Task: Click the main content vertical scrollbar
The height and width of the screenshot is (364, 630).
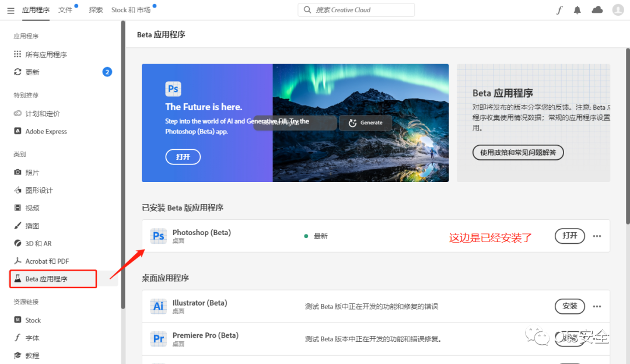Action: pyautogui.click(x=628, y=136)
